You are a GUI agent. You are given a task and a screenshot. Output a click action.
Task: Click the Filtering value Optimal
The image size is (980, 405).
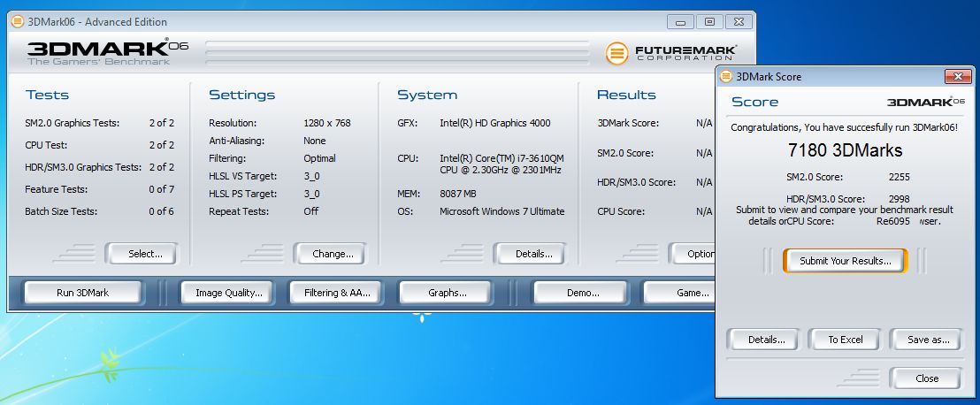pyautogui.click(x=319, y=158)
